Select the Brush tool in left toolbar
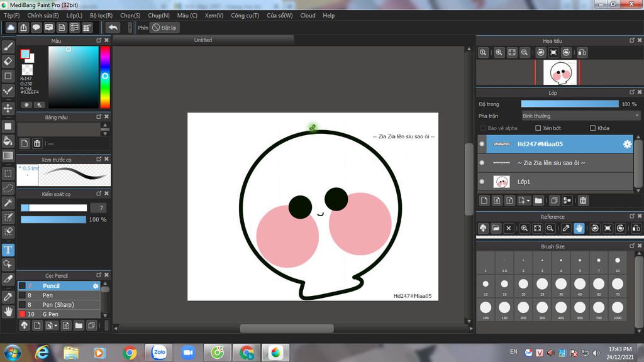Viewport: 644px width, 362px height. click(x=8, y=47)
